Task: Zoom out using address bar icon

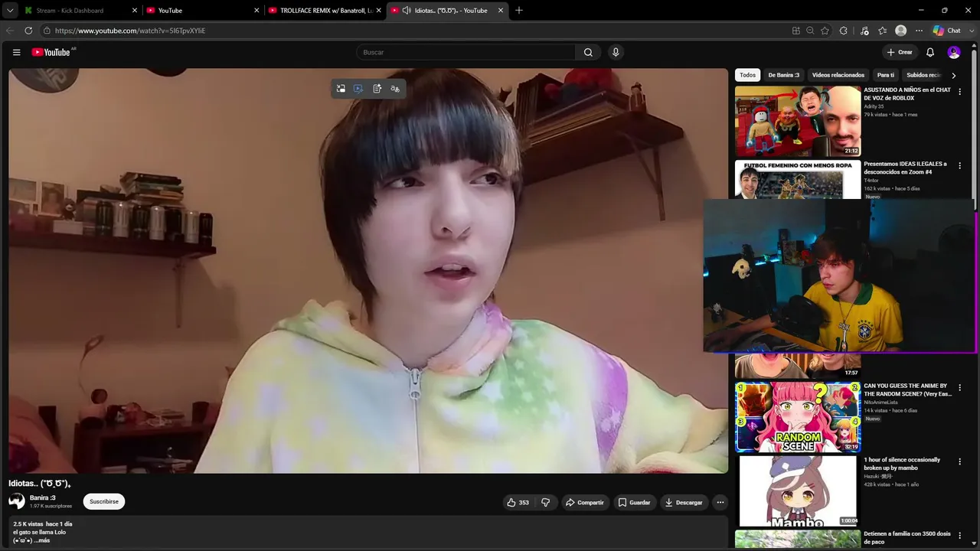Action: point(810,31)
